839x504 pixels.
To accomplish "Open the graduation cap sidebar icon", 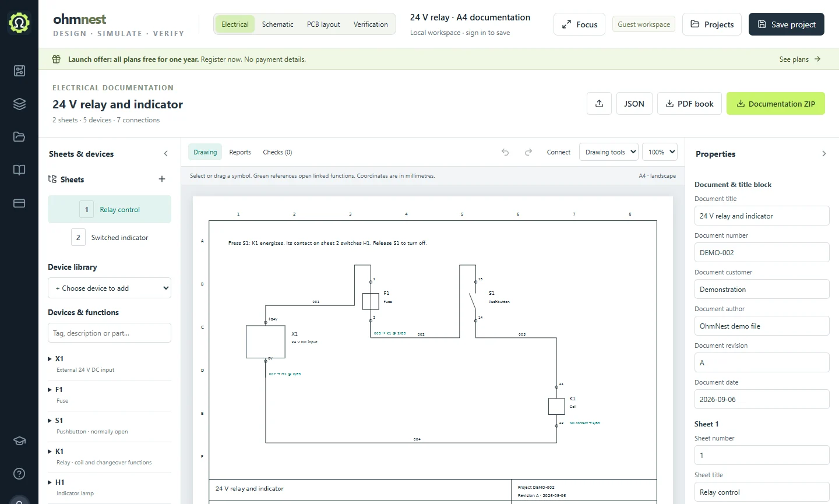I will click(x=19, y=440).
